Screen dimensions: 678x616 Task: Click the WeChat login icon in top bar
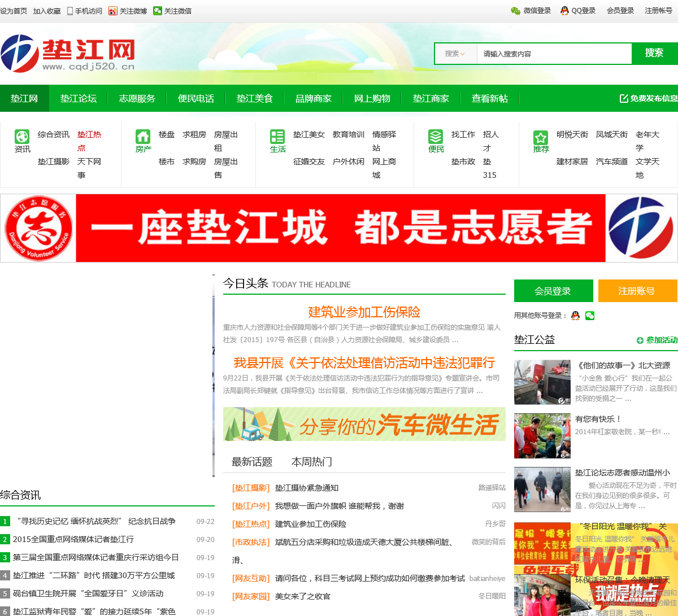[515, 11]
